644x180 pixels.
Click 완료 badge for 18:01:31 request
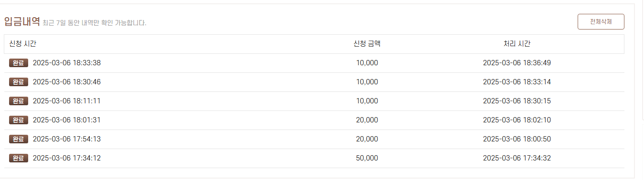click(x=19, y=120)
